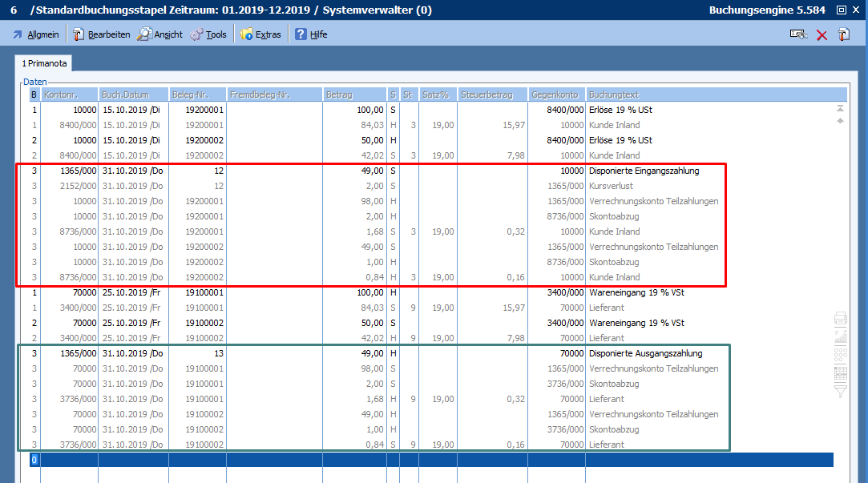Click the empty blue new entry row
Screen dimensions: 868x483
click(x=433, y=460)
